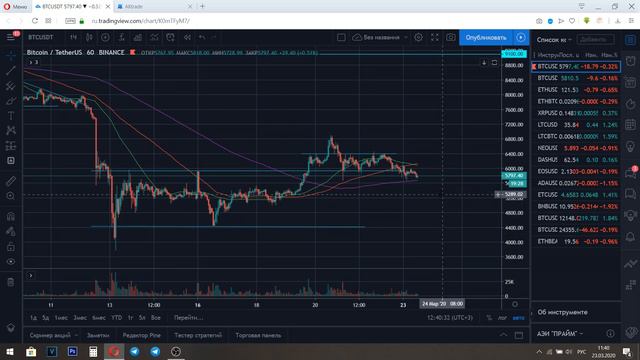Select the DASHUSD row in the watchlist
Screen dimensions: 640x360
[x=576, y=160]
